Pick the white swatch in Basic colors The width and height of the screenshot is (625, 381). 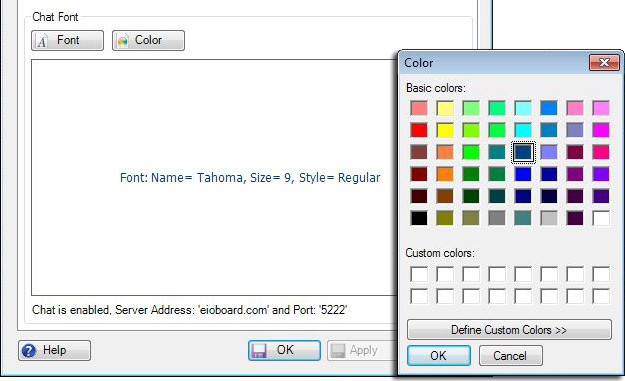pos(601,218)
